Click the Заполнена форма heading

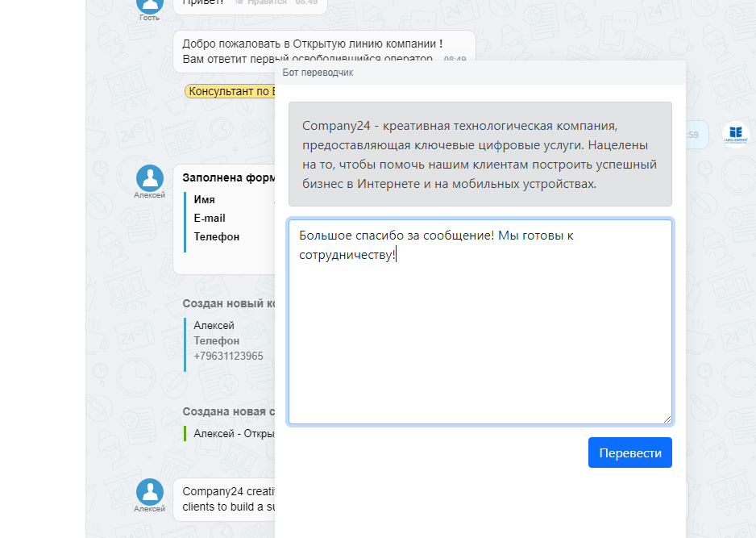point(229,177)
